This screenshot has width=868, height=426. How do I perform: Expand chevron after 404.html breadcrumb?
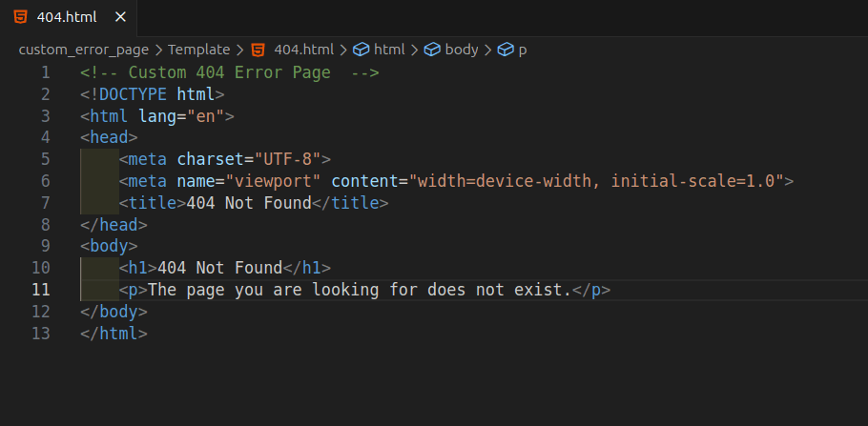[x=343, y=51]
